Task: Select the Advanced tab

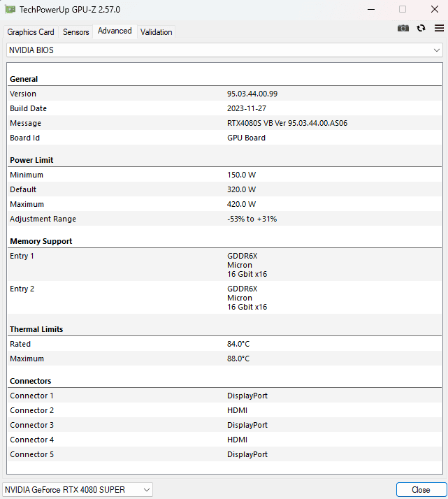Action: (115, 31)
